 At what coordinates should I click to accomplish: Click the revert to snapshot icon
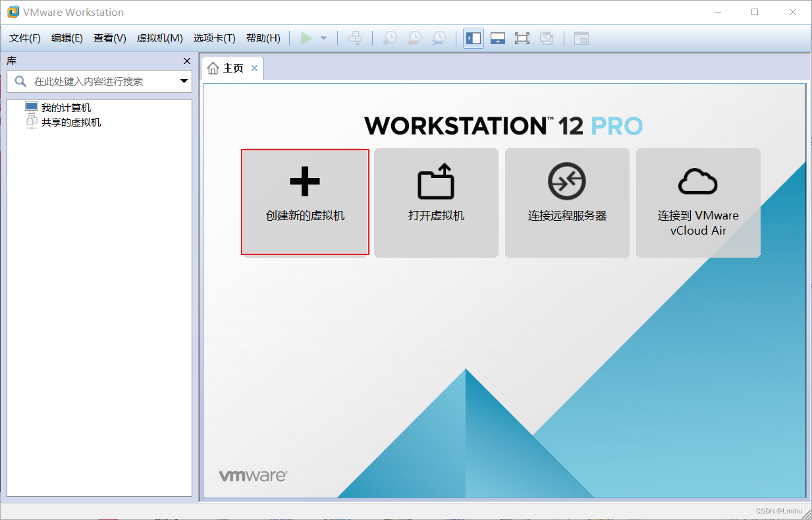tap(414, 38)
